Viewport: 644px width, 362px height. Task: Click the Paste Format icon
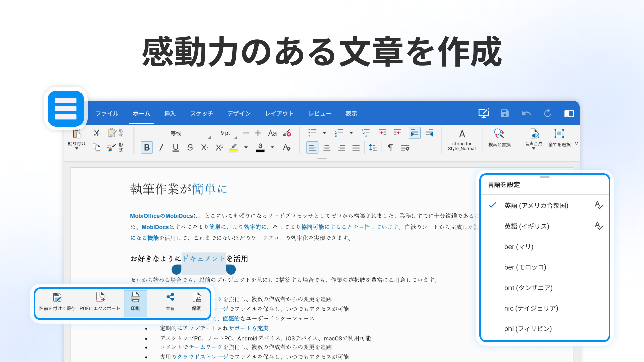pos(115,133)
